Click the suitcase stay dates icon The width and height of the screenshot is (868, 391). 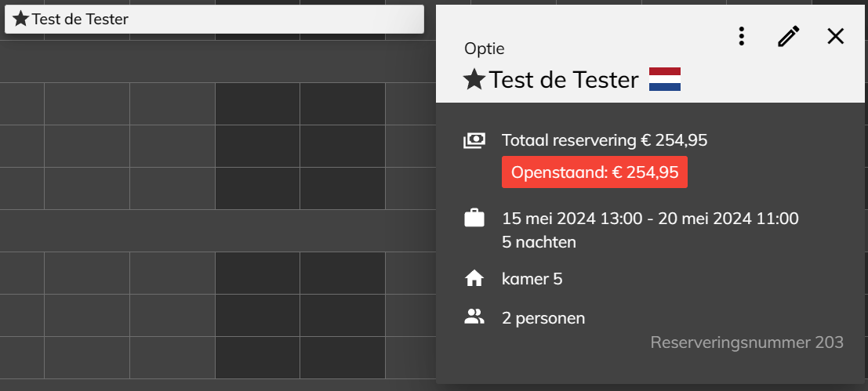[x=474, y=218]
